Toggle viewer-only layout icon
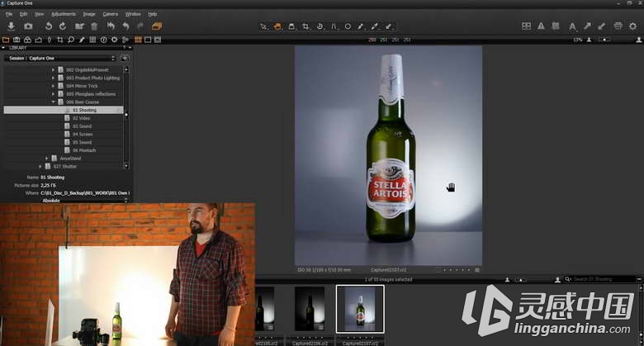This screenshot has height=346, width=644. 148,40
